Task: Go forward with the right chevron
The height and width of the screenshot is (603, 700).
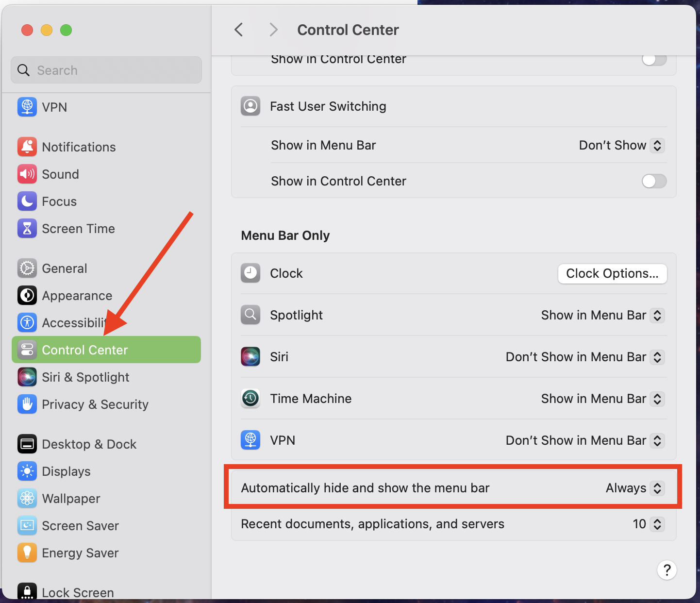Action: point(274,30)
